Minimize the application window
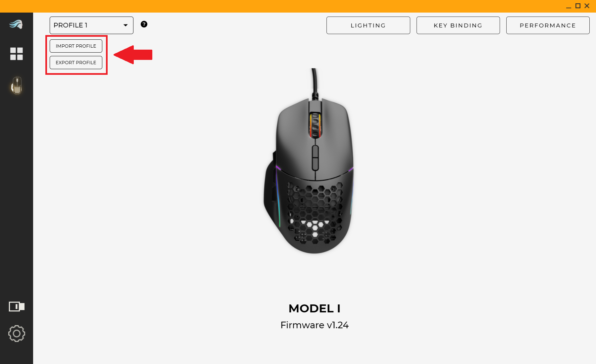Image resolution: width=596 pixels, height=364 pixels. tap(569, 6)
